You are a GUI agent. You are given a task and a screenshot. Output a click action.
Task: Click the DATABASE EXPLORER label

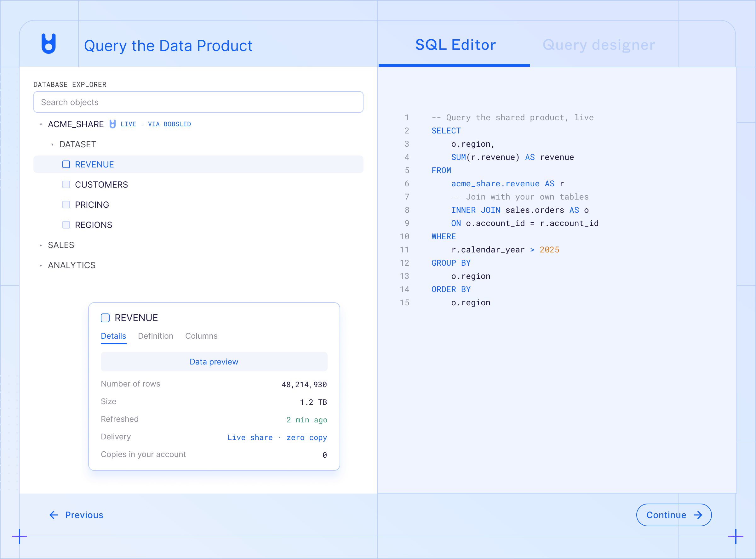(70, 85)
